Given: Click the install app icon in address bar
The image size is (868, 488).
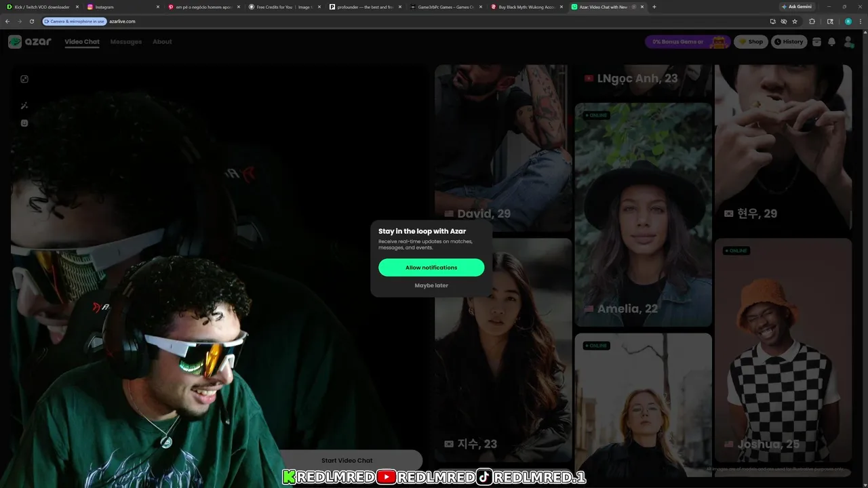Looking at the screenshot, I should [x=772, y=21].
